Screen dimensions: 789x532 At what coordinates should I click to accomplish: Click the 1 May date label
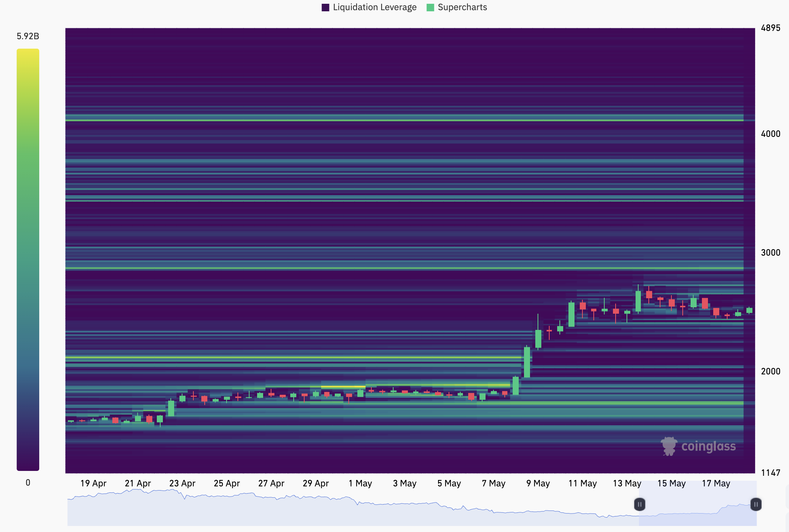point(361,483)
